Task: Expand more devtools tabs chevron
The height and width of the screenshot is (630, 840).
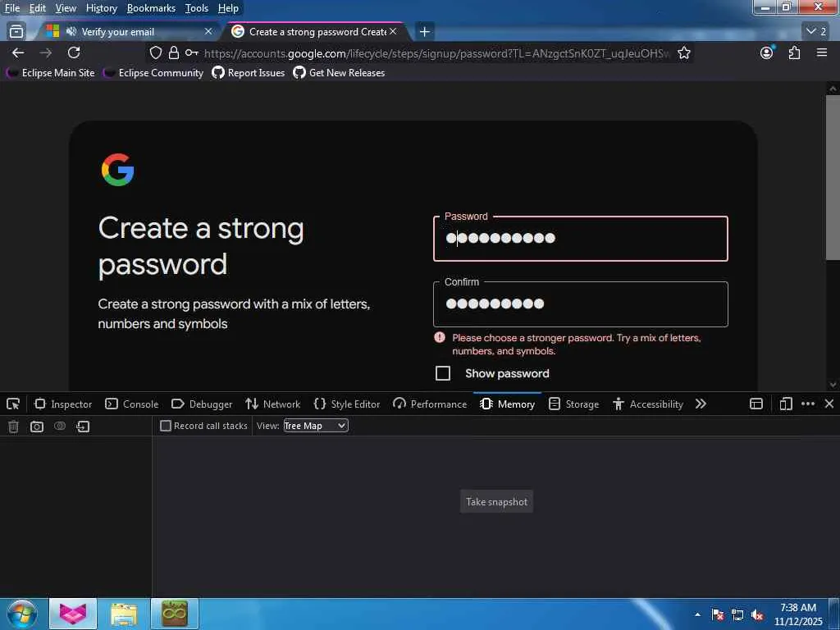Action: [x=701, y=404]
